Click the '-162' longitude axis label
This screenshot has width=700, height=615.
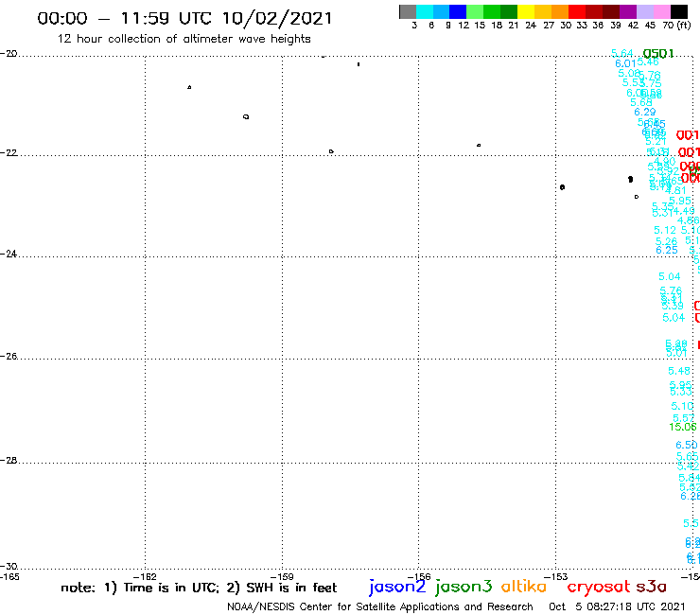(145, 576)
